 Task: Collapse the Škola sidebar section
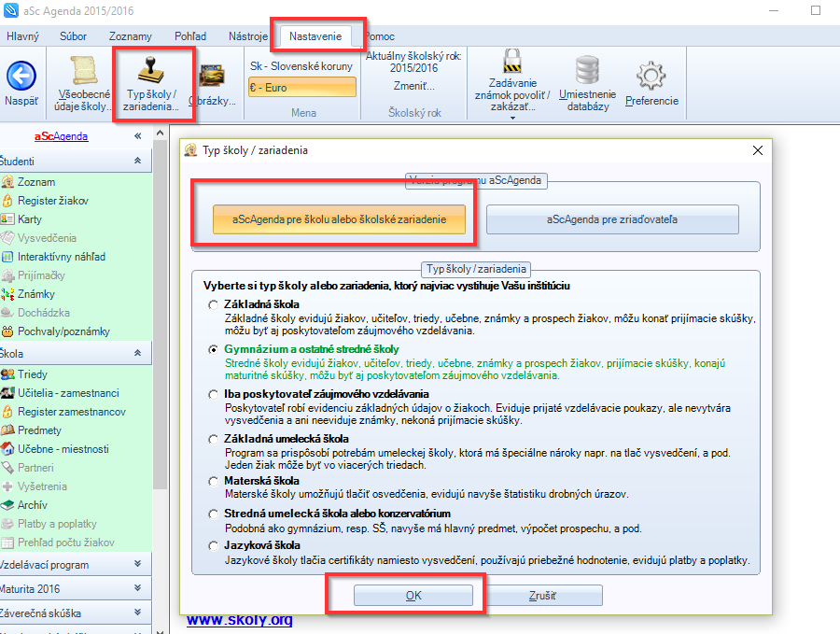(x=138, y=353)
